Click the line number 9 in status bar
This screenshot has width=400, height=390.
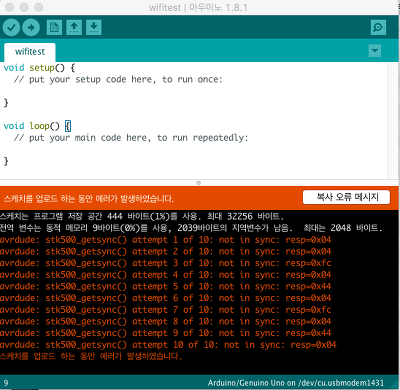[x=6, y=383]
